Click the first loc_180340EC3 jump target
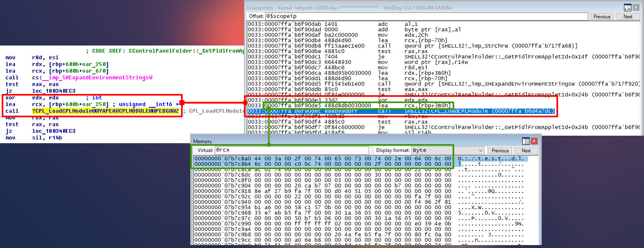 point(53,91)
